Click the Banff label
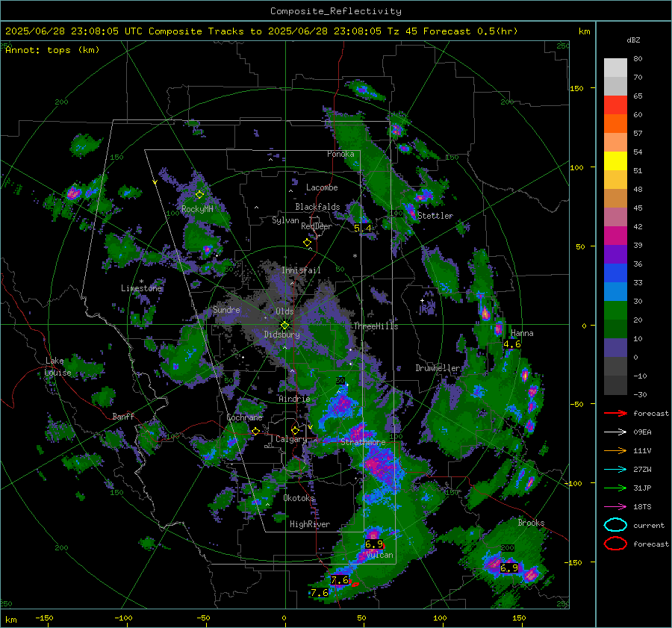The height and width of the screenshot is (628, 672). 123,416
